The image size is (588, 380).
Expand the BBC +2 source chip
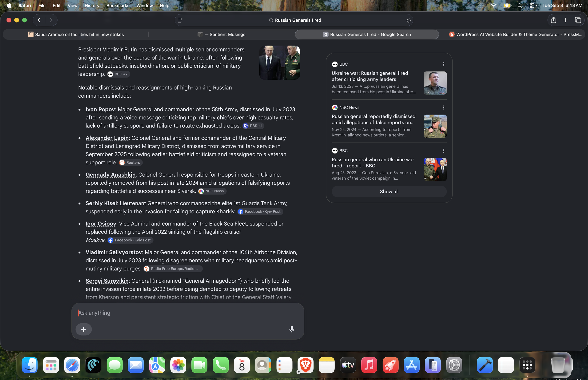(119, 74)
